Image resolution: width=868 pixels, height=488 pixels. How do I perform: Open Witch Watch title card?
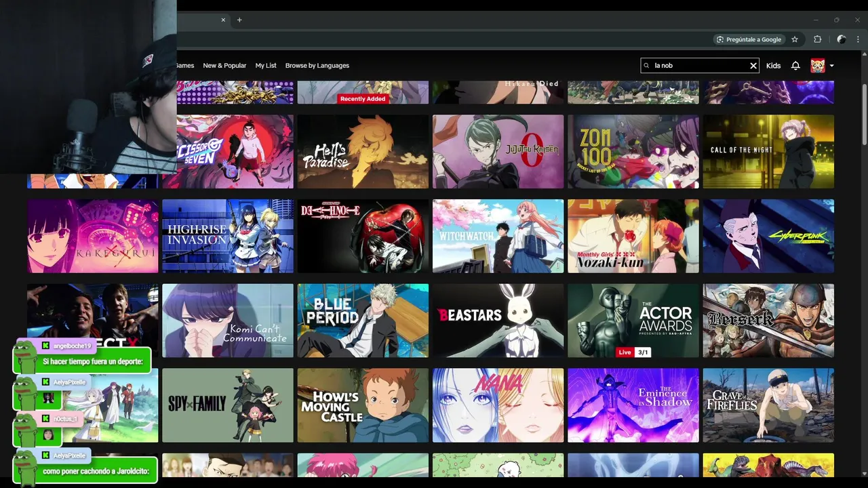(x=498, y=236)
